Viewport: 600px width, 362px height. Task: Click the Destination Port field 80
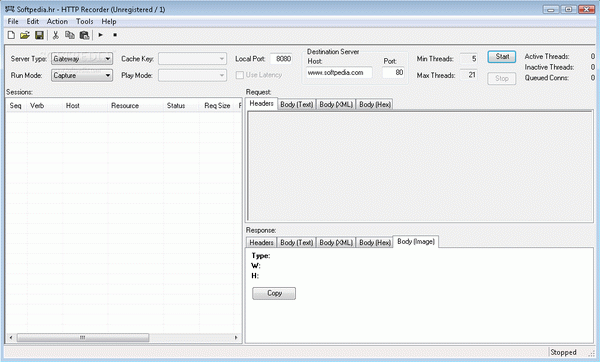tap(393, 72)
